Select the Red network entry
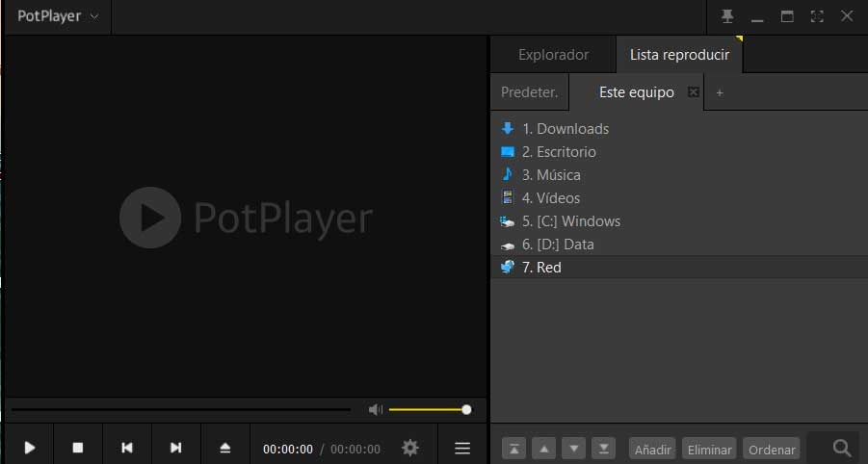Image resolution: width=868 pixels, height=464 pixels. [678, 267]
